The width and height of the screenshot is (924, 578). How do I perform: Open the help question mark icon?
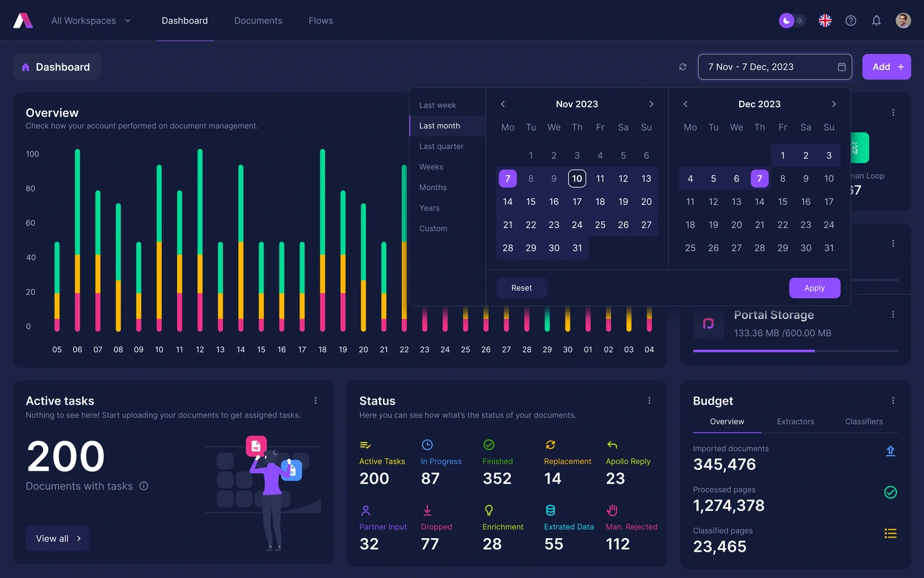pyautogui.click(x=851, y=21)
